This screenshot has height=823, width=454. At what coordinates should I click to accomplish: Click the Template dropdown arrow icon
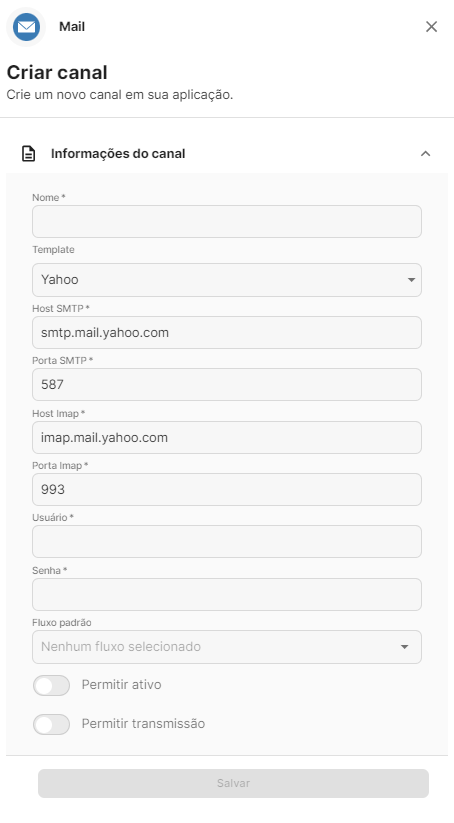tap(411, 280)
